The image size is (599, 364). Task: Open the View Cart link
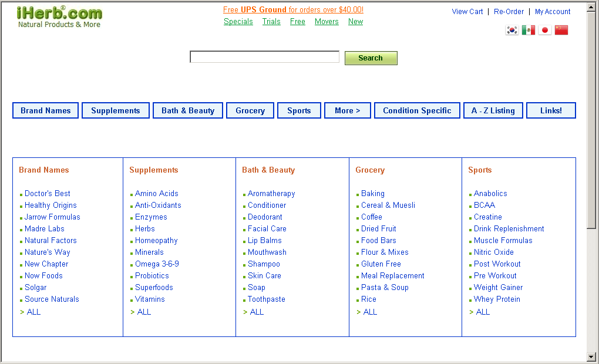coord(467,12)
